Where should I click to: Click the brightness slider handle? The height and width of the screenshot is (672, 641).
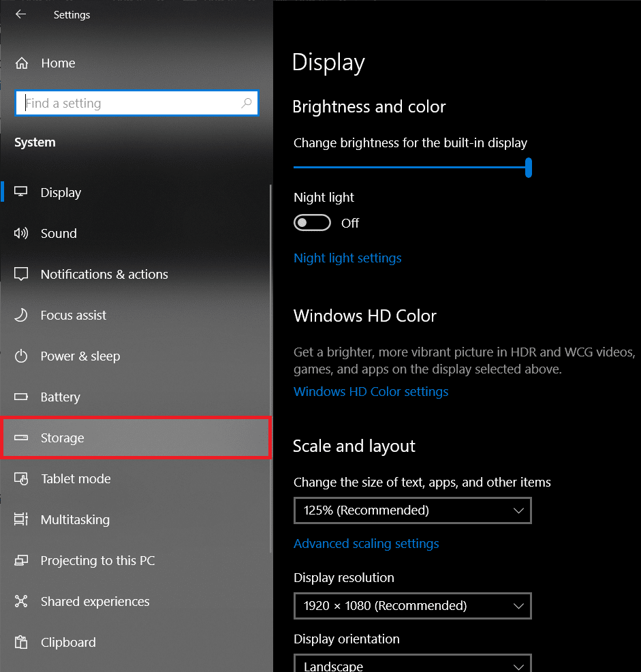click(529, 167)
